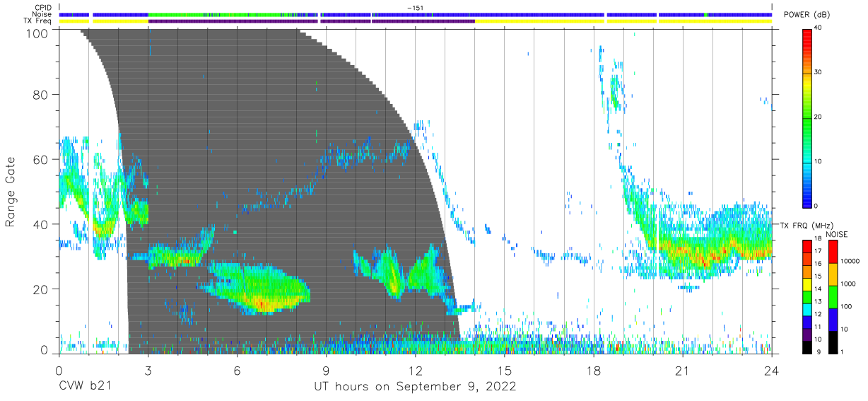Image resolution: width=868 pixels, height=401 pixels.
Task: Click the 9 tick on the UT hours axis
Action: click(327, 370)
